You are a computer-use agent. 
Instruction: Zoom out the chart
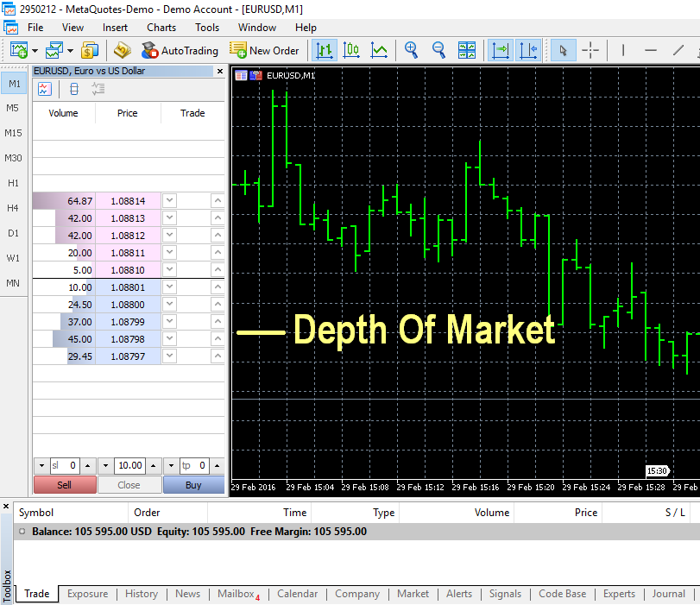pos(438,50)
